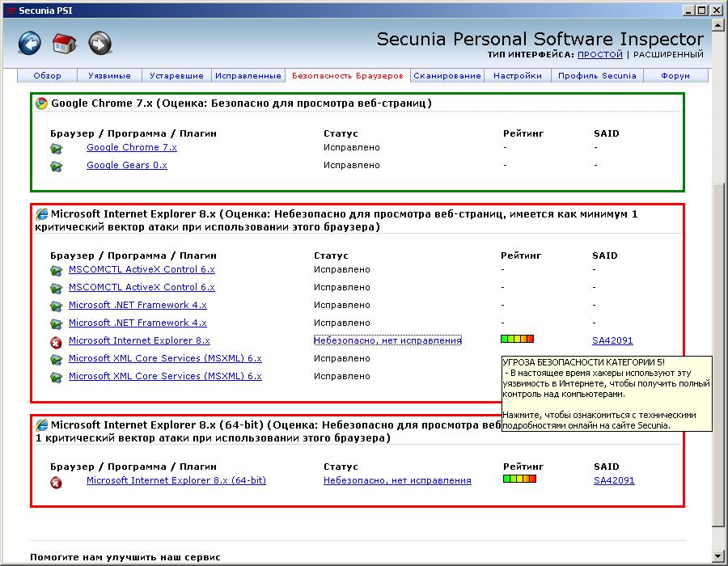The image size is (728, 566).
Task: Go to Home via house icon
Action: pyautogui.click(x=64, y=44)
